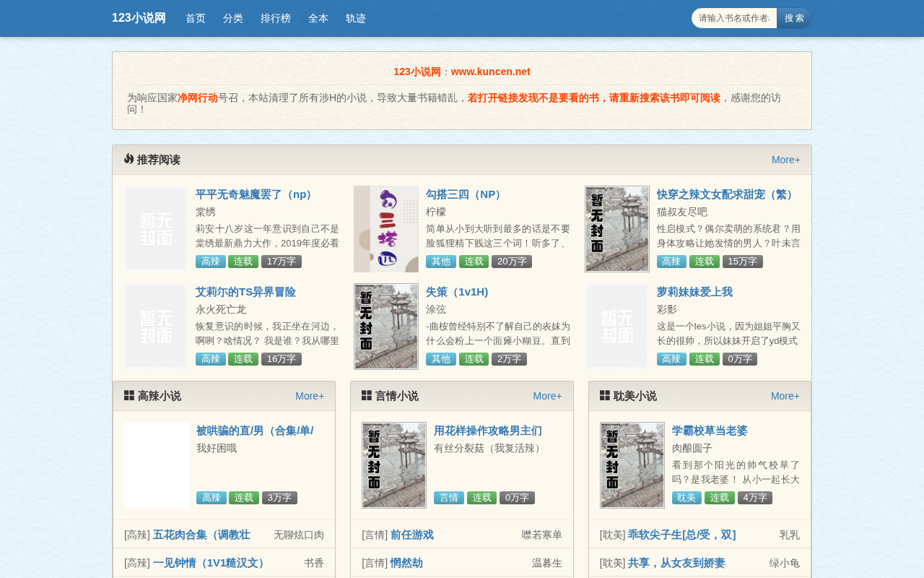Open the 轨迹 navigation item
This screenshot has height=578, width=924.
click(x=356, y=18)
